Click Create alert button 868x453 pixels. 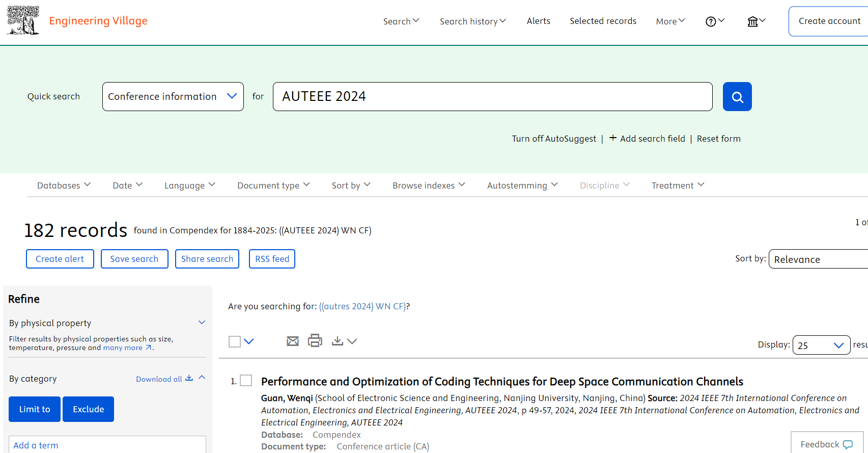pos(60,259)
